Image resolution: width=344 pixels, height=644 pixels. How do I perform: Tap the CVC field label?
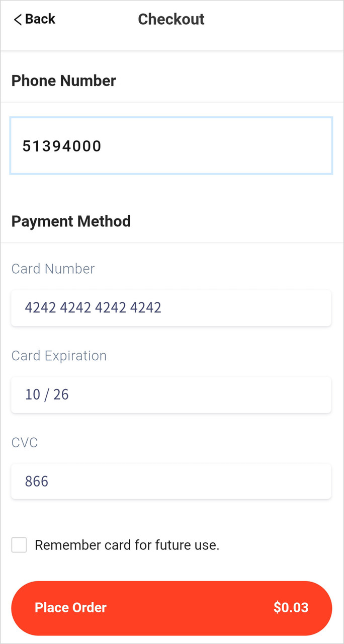[25, 443]
